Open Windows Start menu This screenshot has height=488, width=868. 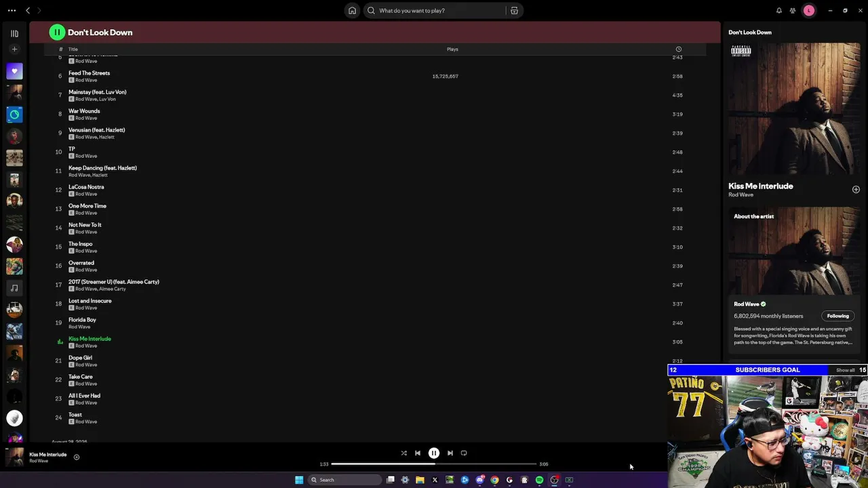pyautogui.click(x=299, y=480)
